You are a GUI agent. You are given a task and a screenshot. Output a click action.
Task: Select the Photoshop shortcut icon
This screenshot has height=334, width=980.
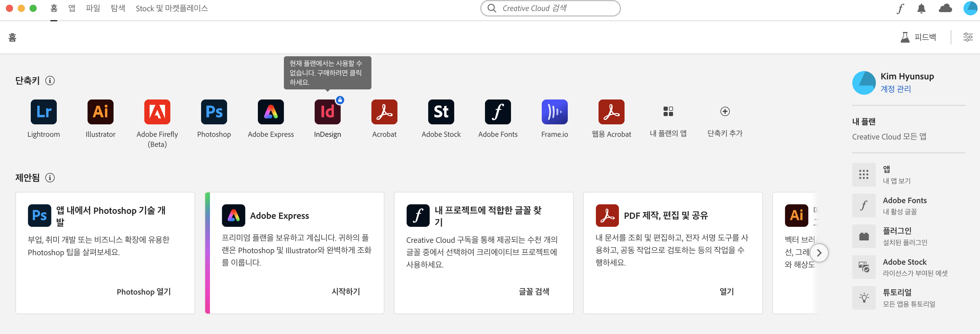pyautogui.click(x=214, y=112)
